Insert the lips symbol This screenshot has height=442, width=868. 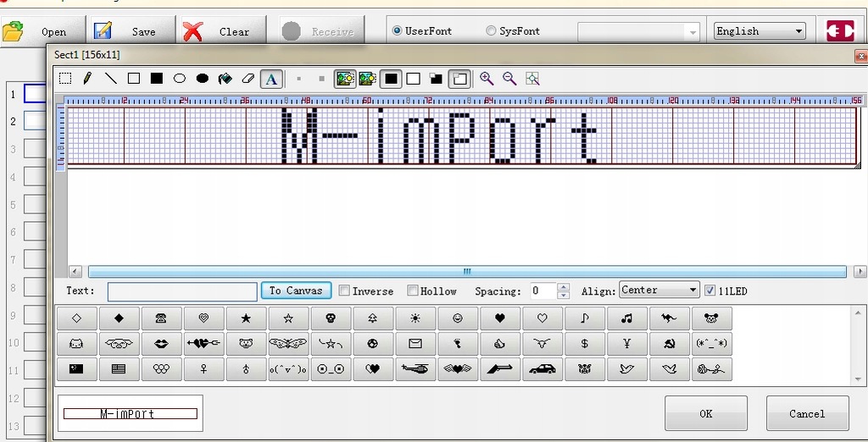tap(161, 344)
